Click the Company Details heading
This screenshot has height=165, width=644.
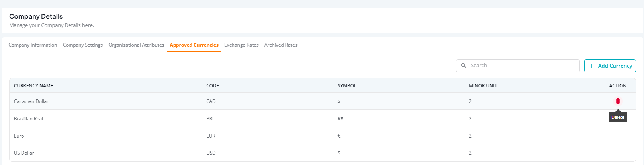tap(36, 16)
